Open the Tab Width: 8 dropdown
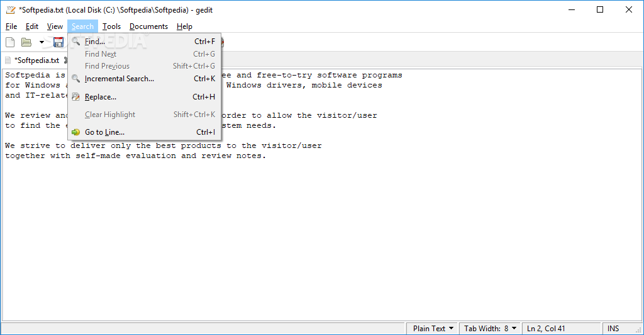Image resolution: width=644 pixels, height=335 pixels. tap(490, 329)
